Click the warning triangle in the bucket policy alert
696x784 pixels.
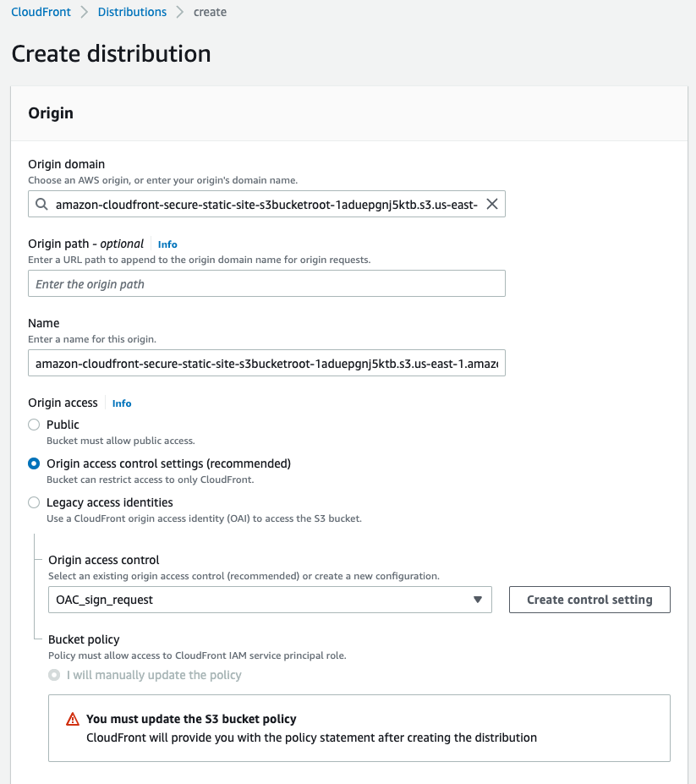[73, 719]
